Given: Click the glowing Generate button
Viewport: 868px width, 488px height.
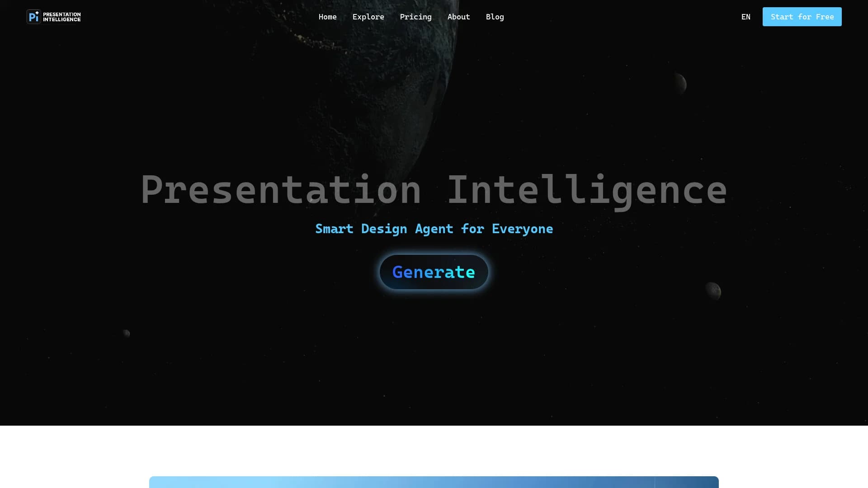Looking at the screenshot, I should click(434, 272).
